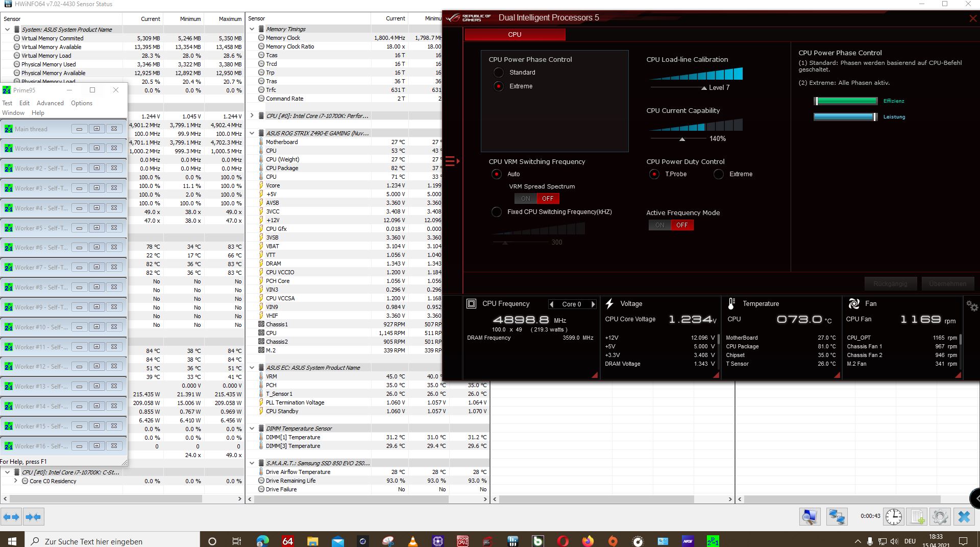Close the Main thread window in Prime95

[114, 129]
